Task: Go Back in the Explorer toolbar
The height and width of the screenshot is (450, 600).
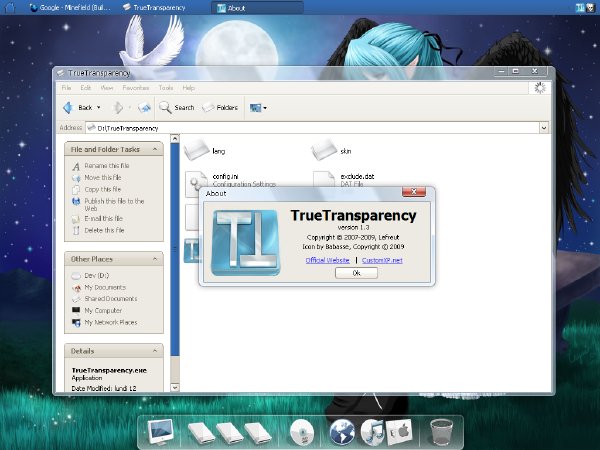Action: click(x=78, y=108)
